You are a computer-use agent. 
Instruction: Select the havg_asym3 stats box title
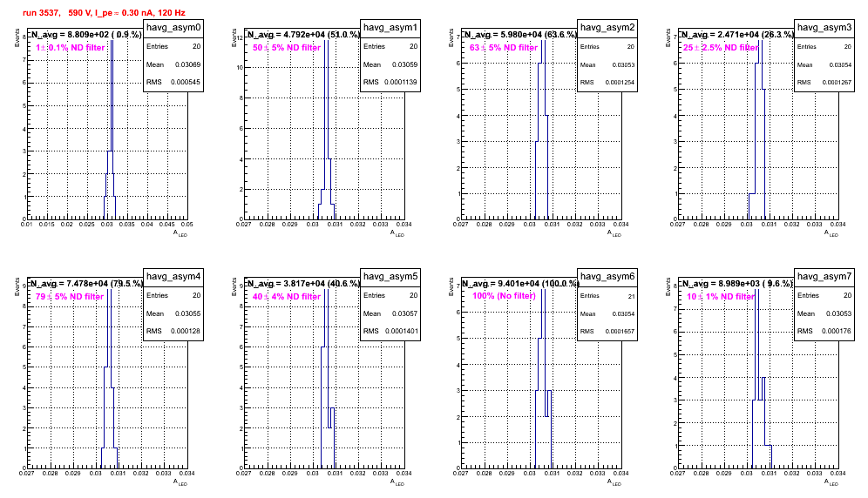pyautogui.click(x=824, y=28)
